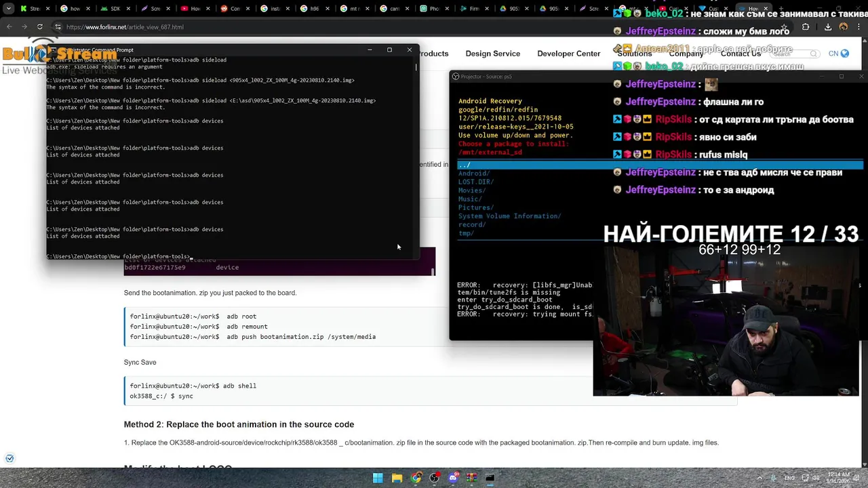Open the browser tab search dropdown
The height and width of the screenshot is (488, 868).
pyautogui.click(x=8, y=9)
